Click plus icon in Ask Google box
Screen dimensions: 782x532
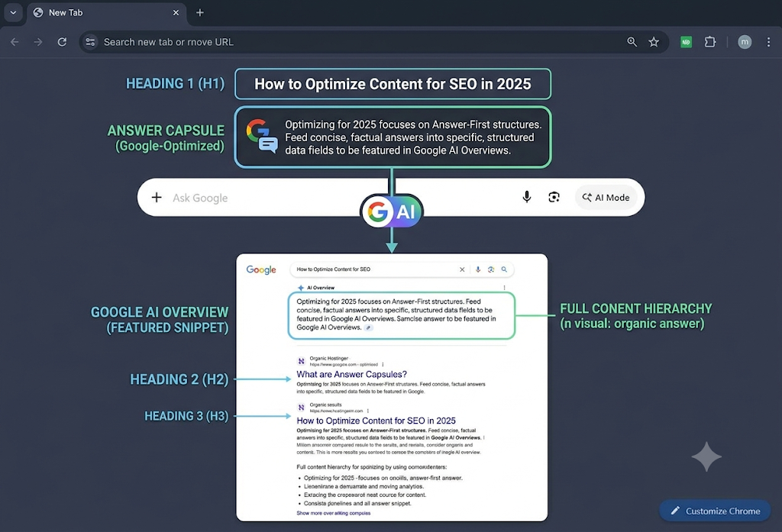[x=157, y=198]
